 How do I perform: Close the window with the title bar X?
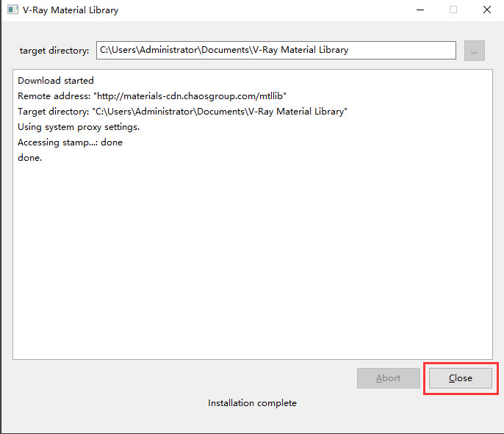click(x=486, y=10)
